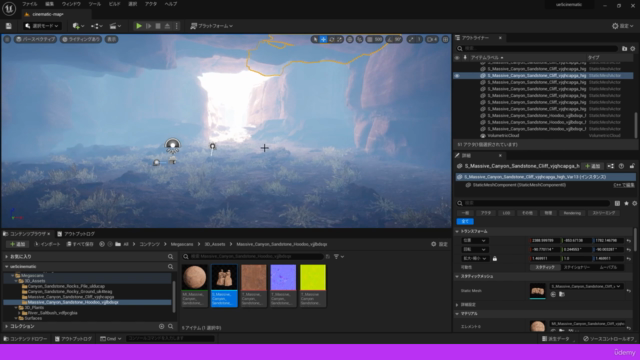
Task: Toggle surface snapping icon in viewport
Action: pyautogui.click(x=360, y=40)
